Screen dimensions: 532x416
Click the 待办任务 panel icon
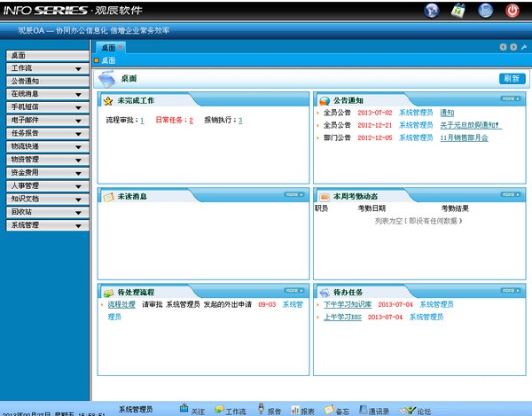[325, 292]
